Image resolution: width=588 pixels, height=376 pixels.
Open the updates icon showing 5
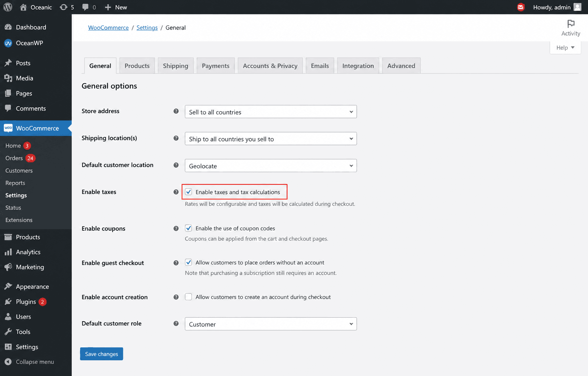click(64, 7)
